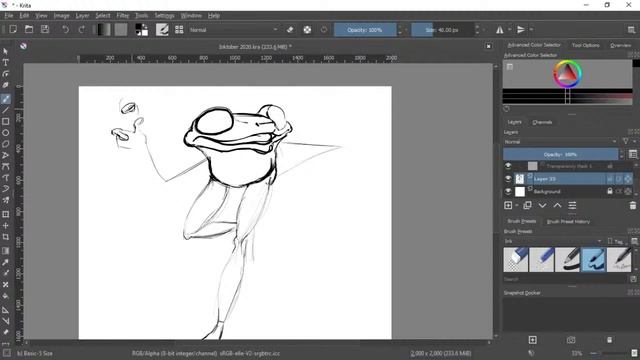Open the gradient fill chooser
Viewport: 640px width, 360px height.
point(104,29)
